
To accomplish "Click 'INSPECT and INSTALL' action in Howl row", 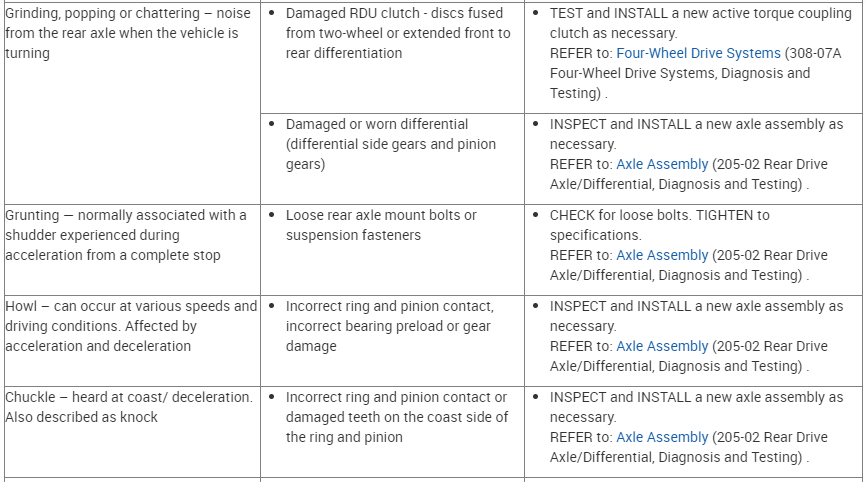I will coord(696,306).
